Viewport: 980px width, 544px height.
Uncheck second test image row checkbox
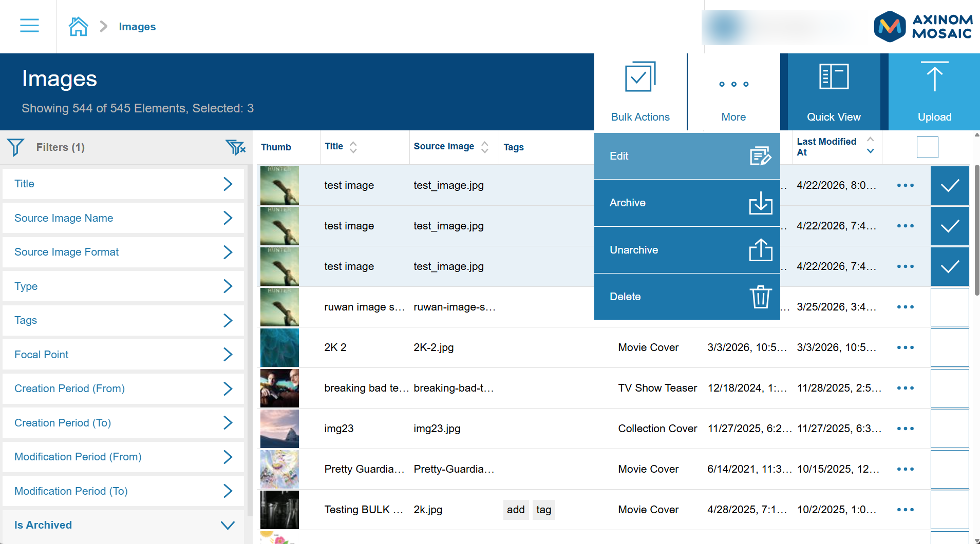point(950,226)
